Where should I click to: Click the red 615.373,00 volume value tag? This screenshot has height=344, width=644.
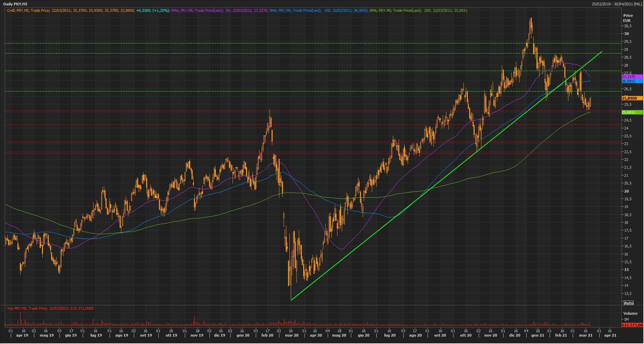632,325
